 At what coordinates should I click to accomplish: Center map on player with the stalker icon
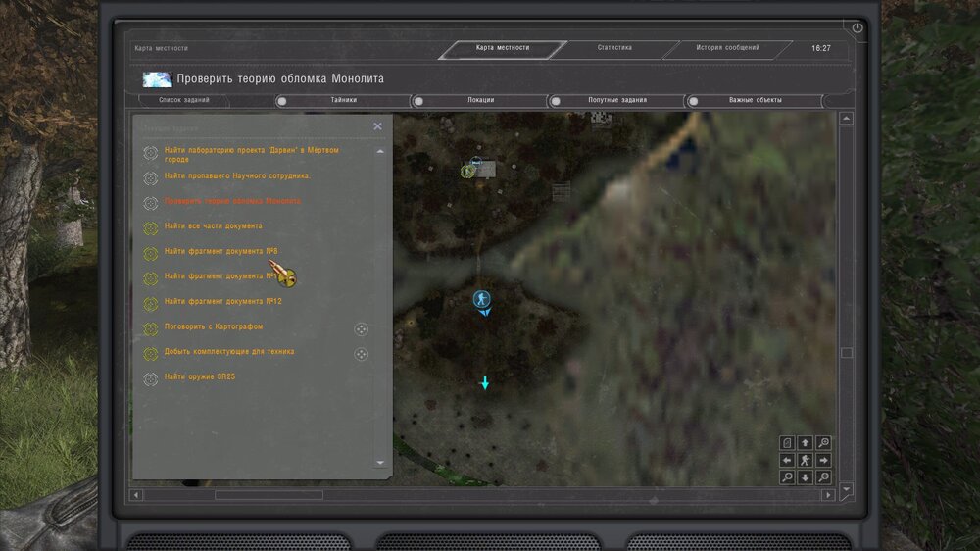pyautogui.click(x=805, y=461)
